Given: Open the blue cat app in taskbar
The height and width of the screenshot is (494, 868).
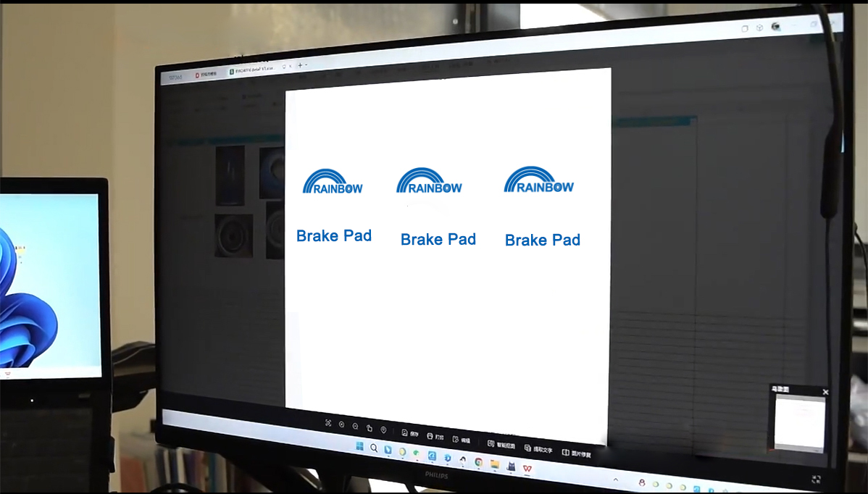Looking at the screenshot, I should [511, 466].
